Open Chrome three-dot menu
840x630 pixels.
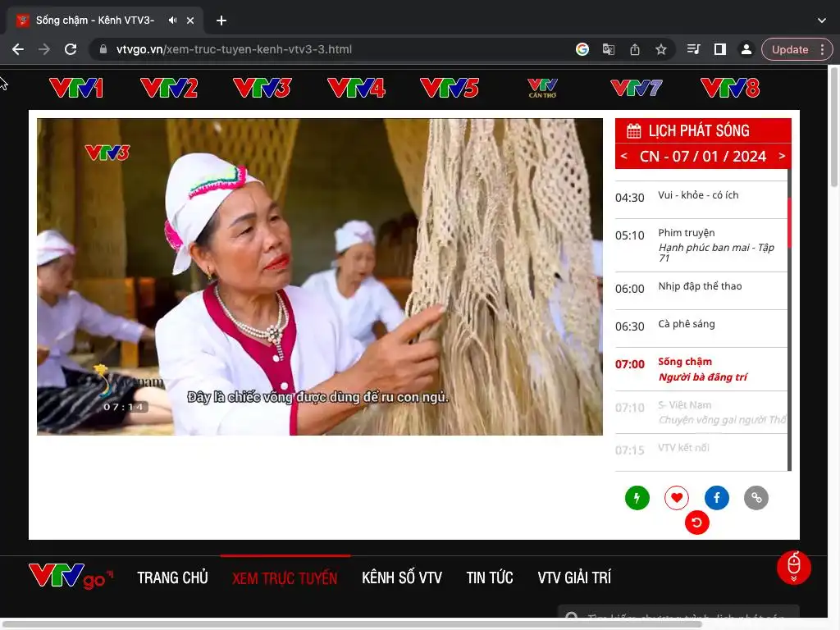pos(822,49)
